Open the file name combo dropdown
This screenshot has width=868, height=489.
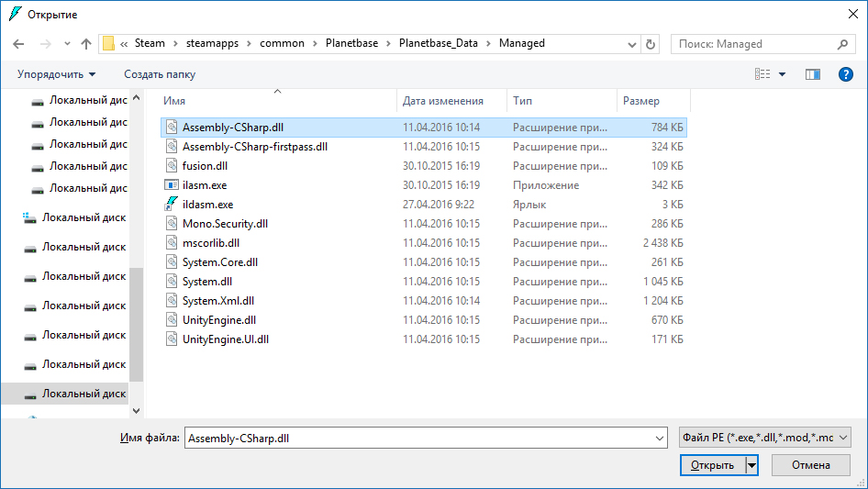click(660, 438)
